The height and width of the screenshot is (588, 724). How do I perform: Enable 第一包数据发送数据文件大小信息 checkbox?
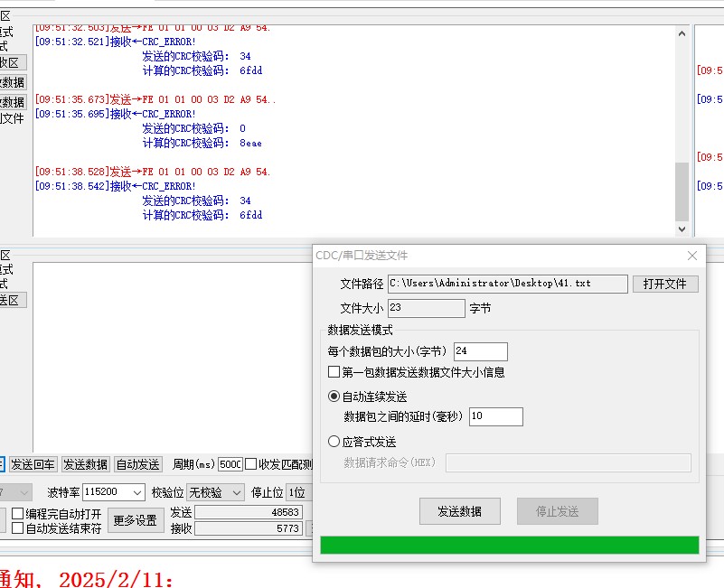334,372
